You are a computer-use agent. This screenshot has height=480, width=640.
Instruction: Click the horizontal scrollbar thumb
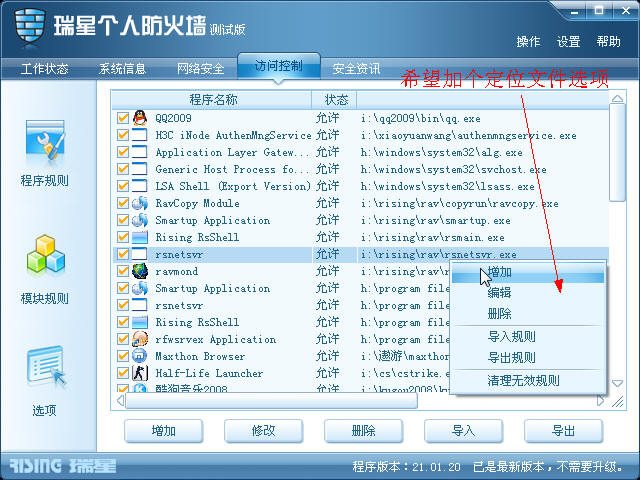(271, 401)
